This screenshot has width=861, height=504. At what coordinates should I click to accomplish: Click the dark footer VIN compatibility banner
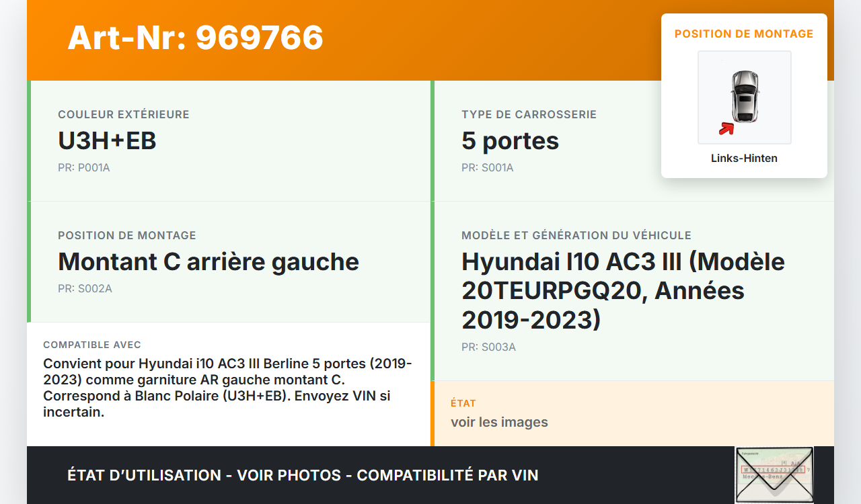tap(303, 475)
